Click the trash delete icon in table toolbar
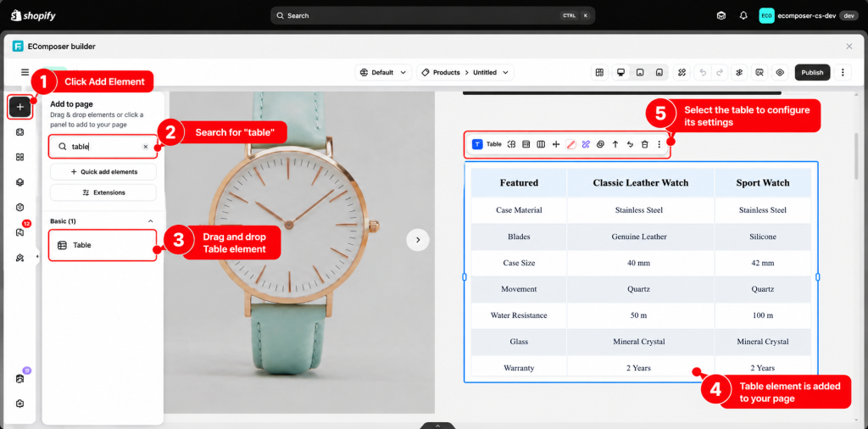Screen dimensions: 868x429 (x=644, y=144)
